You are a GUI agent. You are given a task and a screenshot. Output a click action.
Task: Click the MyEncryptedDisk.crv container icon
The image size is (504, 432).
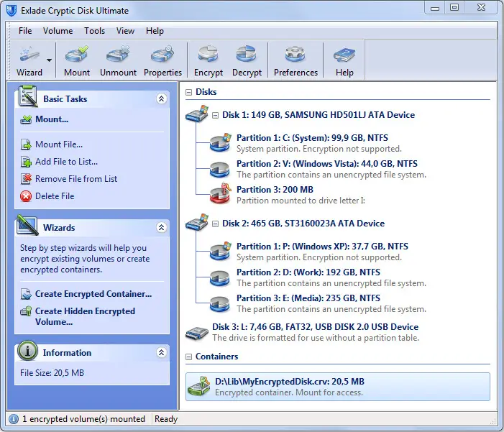(199, 386)
